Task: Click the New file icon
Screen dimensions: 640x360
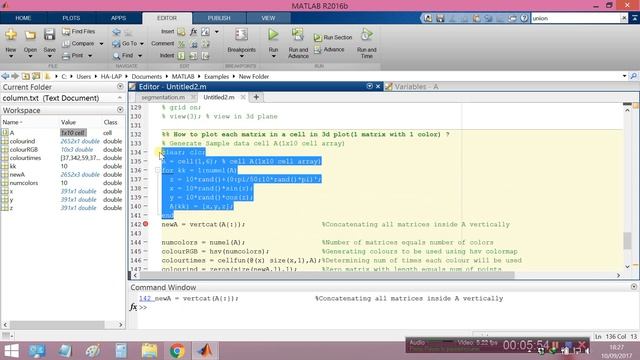Action: coord(11,35)
